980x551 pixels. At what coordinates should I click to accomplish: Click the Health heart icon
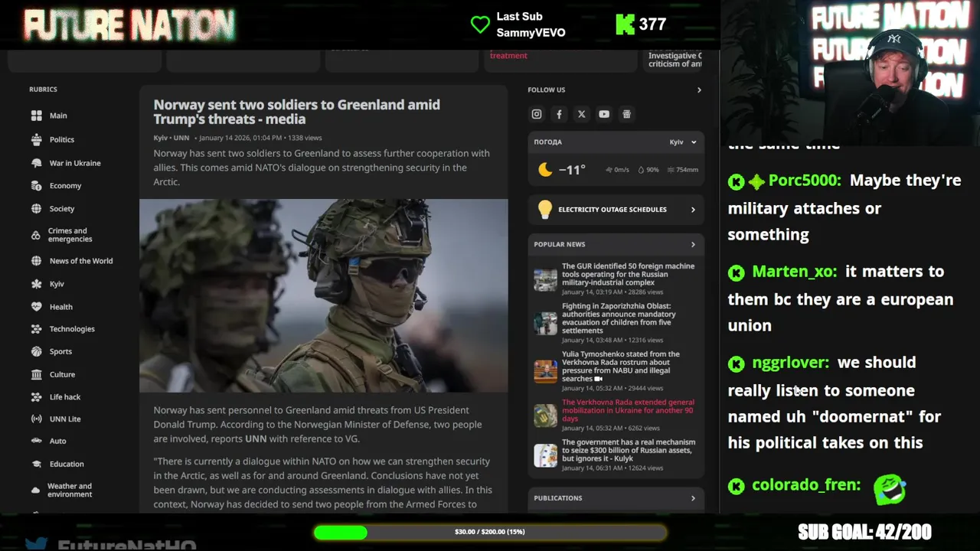36,307
